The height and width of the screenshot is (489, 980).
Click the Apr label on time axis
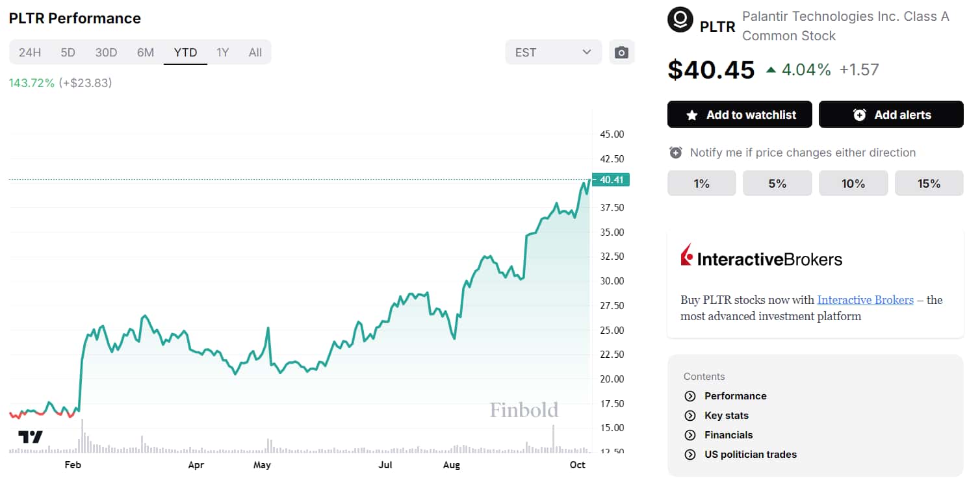[196, 465]
